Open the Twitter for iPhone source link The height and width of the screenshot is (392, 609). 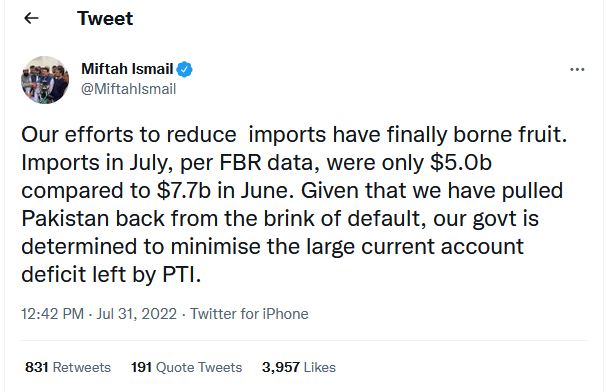[x=249, y=314]
